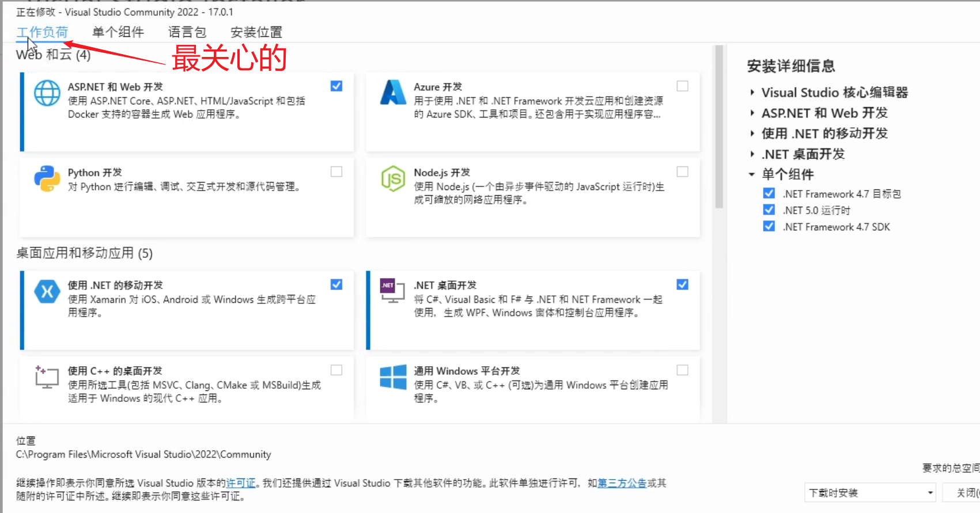Image resolution: width=980 pixels, height=513 pixels.
Task: Switch to the 安装位置 tab
Action: click(x=256, y=32)
